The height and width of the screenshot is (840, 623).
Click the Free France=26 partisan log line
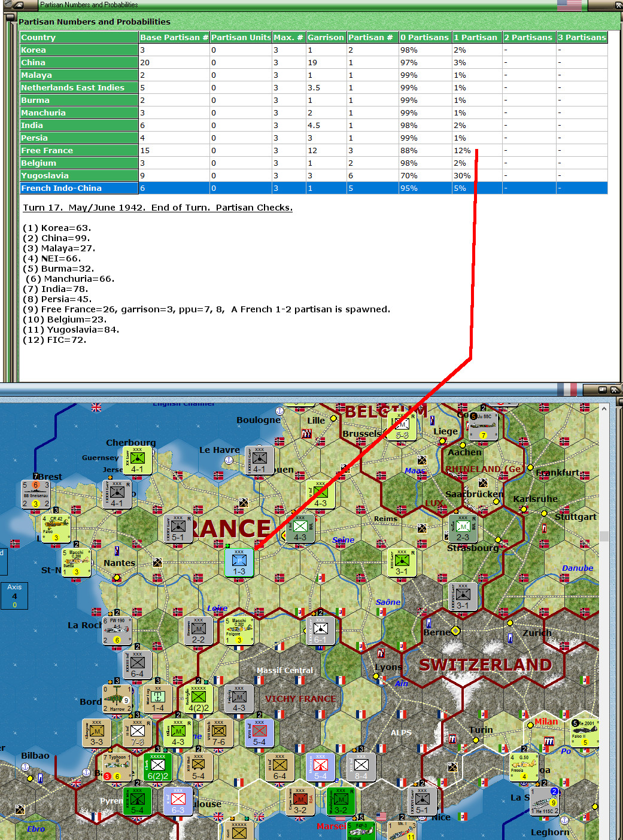point(206,309)
